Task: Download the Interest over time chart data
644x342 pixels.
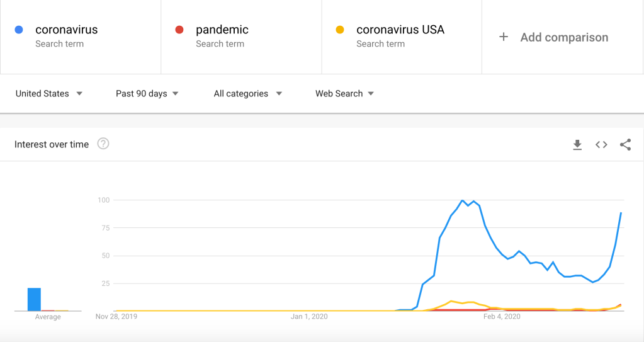Action: click(577, 145)
